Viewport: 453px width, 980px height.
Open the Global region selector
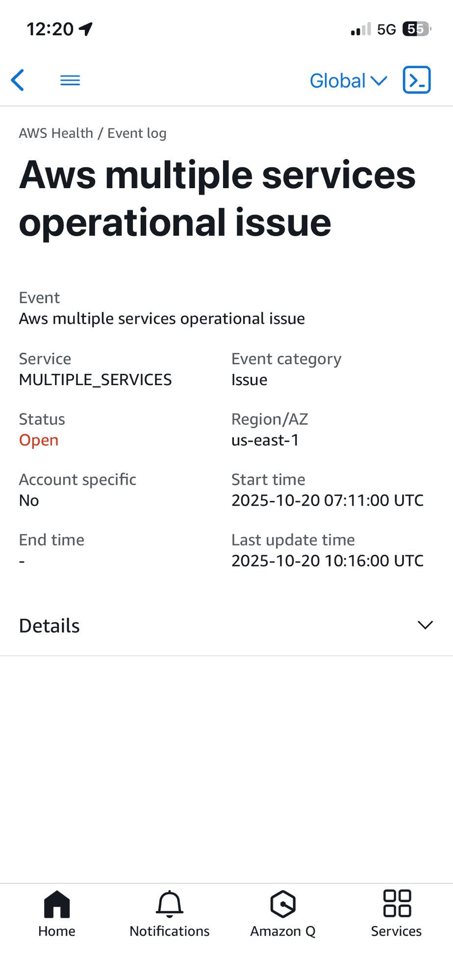coord(348,80)
